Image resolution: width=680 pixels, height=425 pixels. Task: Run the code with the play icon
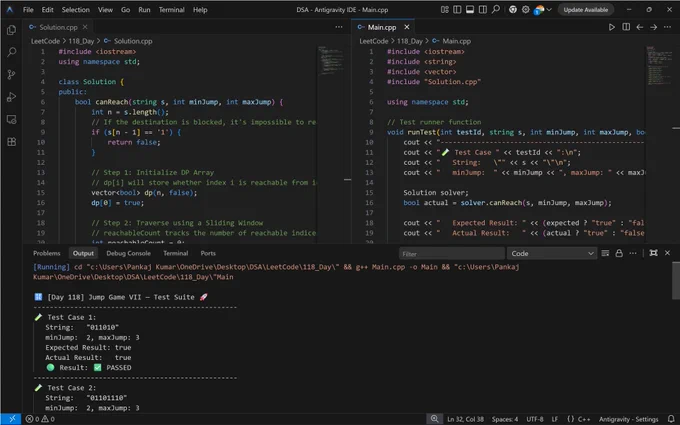(611, 27)
